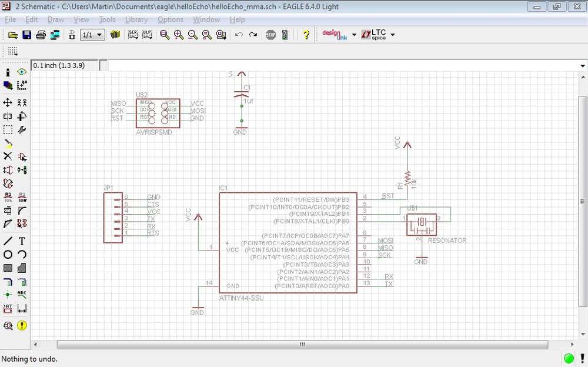This screenshot has width=588, height=367.
Task: Select the Paste brush tool
Action: (x=8, y=144)
